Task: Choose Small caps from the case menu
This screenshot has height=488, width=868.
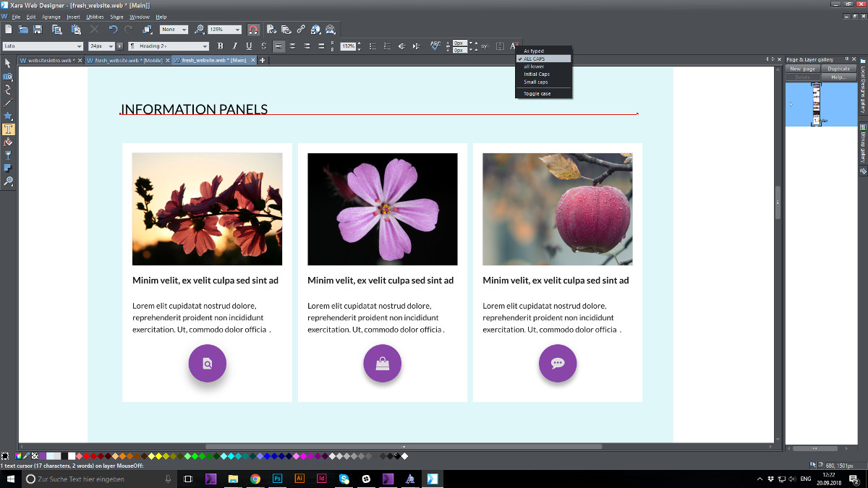Action: pyautogui.click(x=536, y=82)
